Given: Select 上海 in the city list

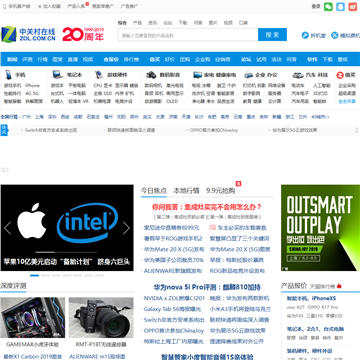Looking at the screenshot, I should 39,117.
